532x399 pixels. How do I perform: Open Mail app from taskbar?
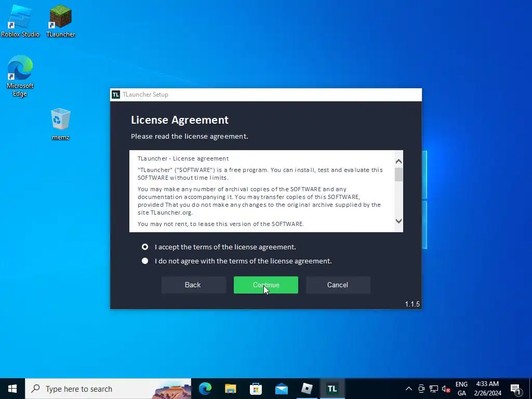[281, 389]
